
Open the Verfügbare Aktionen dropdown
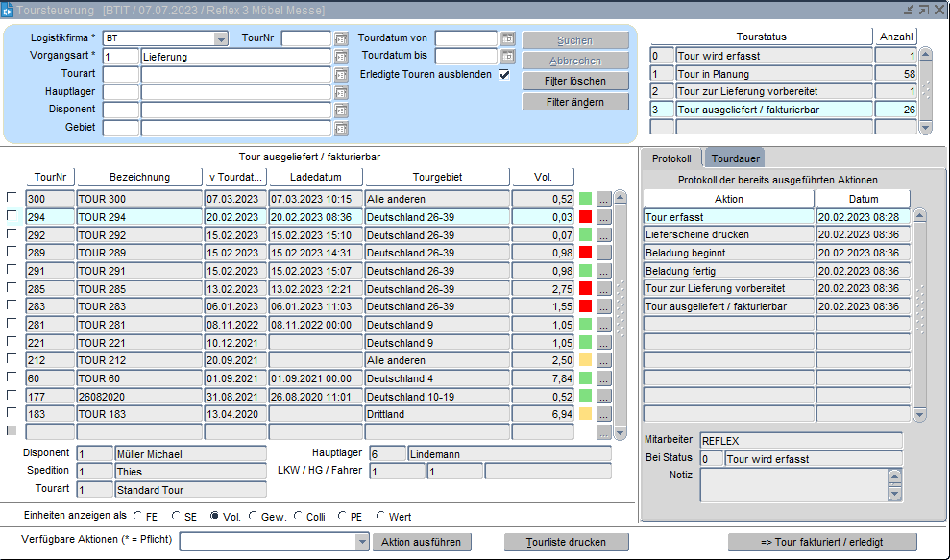point(361,542)
